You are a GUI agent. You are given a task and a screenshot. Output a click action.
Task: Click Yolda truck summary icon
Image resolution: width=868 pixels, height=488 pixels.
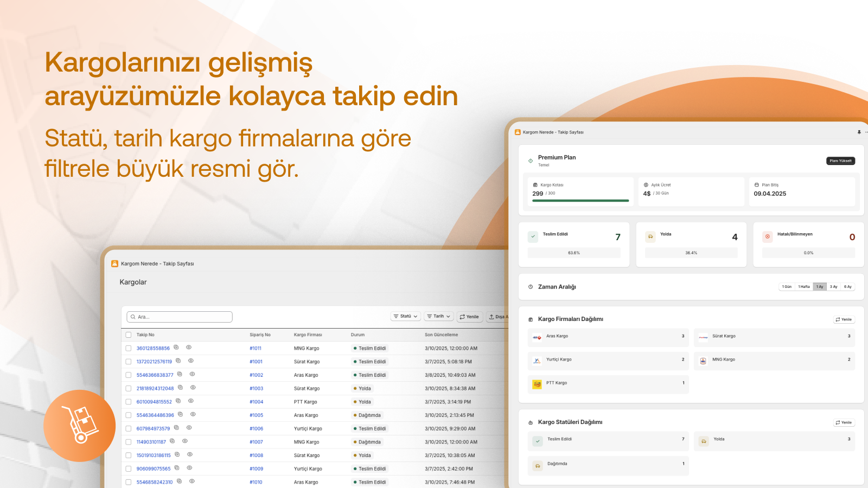click(650, 236)
